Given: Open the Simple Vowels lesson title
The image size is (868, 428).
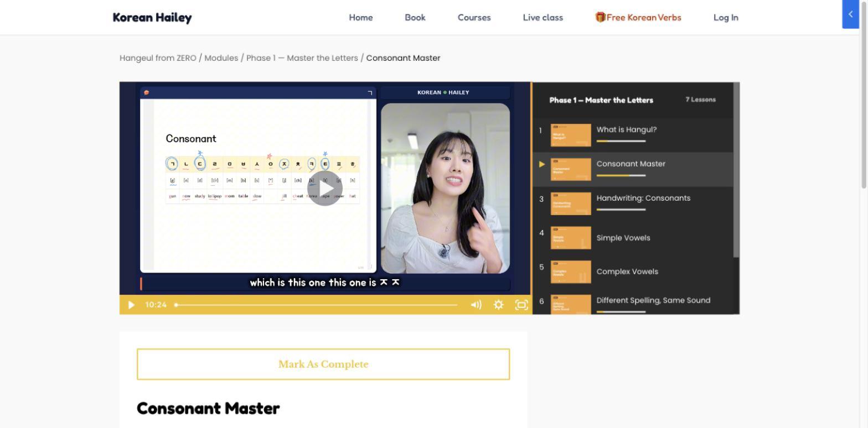Looking at the screenshot, I should point(623,238).
